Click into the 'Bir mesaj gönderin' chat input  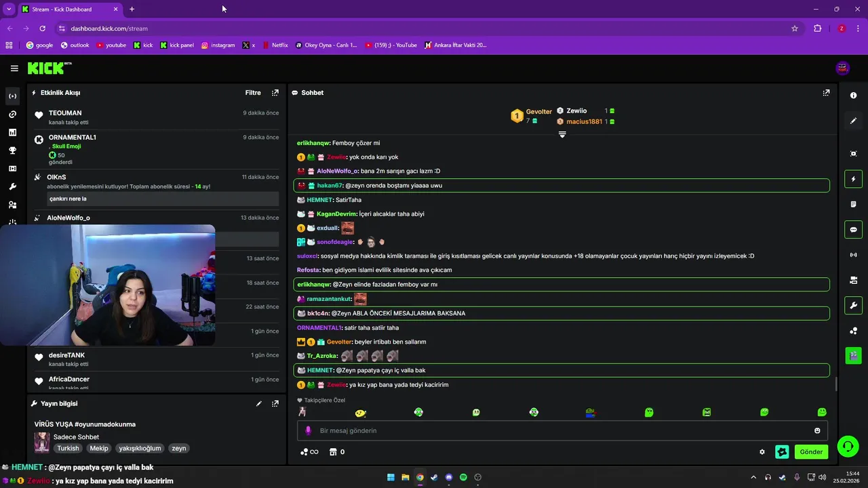pos(562,430)
